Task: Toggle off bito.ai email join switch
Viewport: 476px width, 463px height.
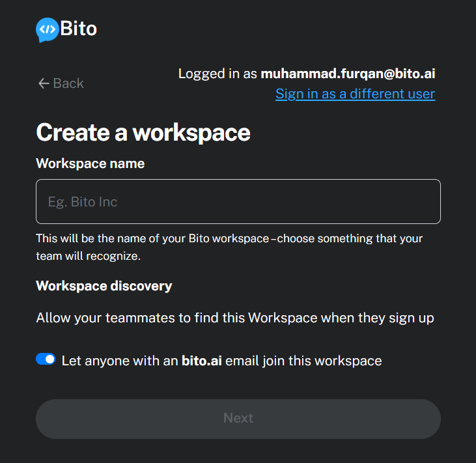Action: pos(46,359)
